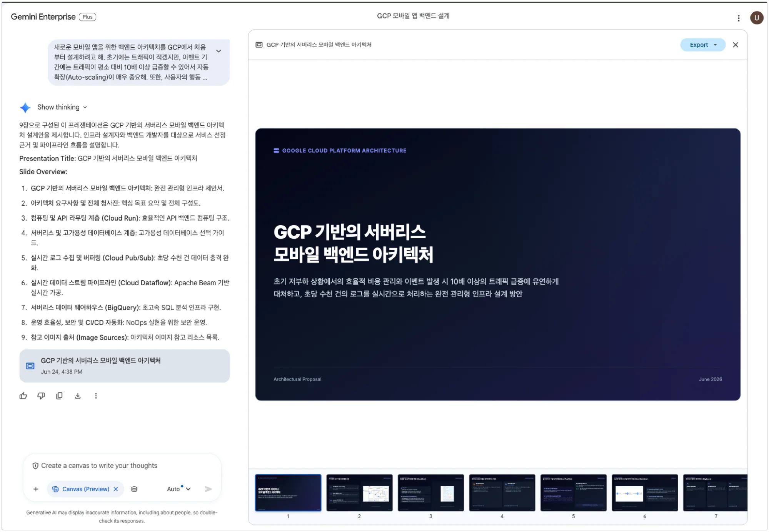Image resolution: width=769 pixels, height=532 pixels.
Task: Open the user account avatar
Action: [756, 18]
